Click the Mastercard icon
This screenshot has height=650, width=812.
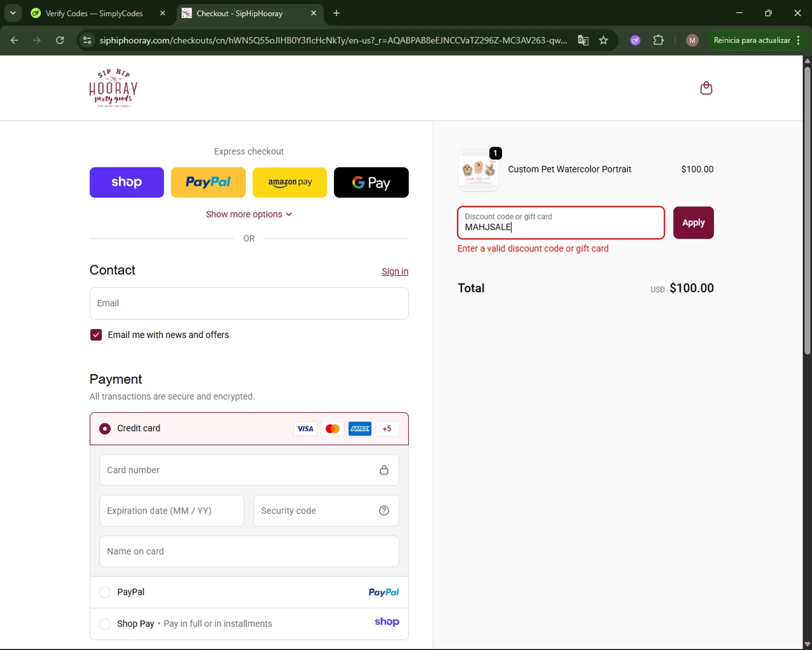pos(332,428)
